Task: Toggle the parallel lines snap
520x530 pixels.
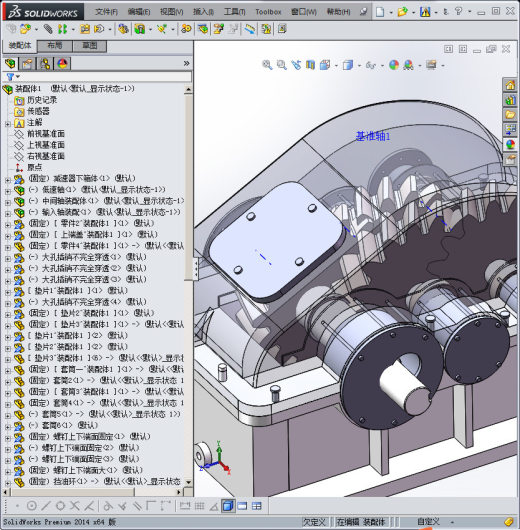Action: tap(137, 506)
